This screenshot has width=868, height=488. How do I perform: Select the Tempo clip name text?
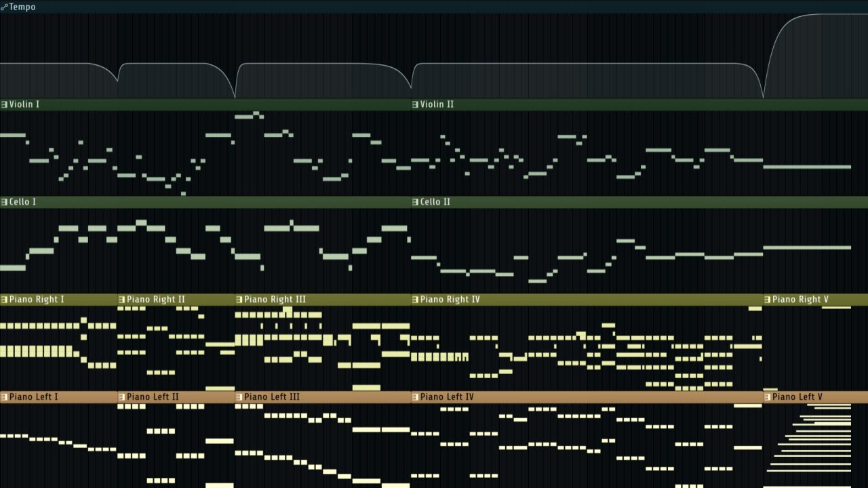coord(22,7)
